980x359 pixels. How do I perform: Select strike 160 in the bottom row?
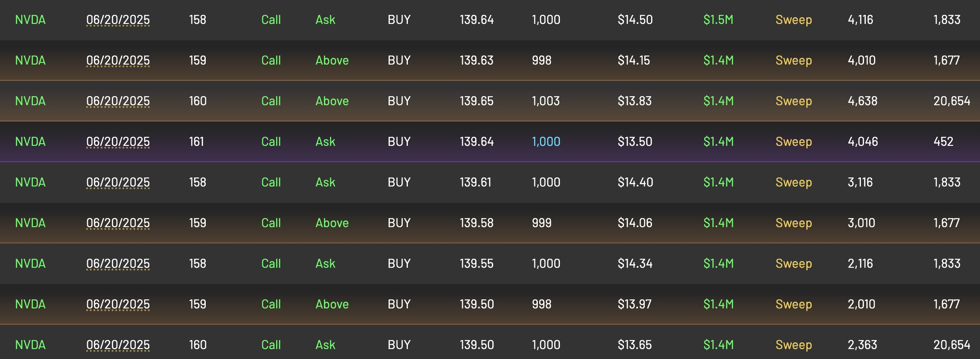tap(198, 345)
